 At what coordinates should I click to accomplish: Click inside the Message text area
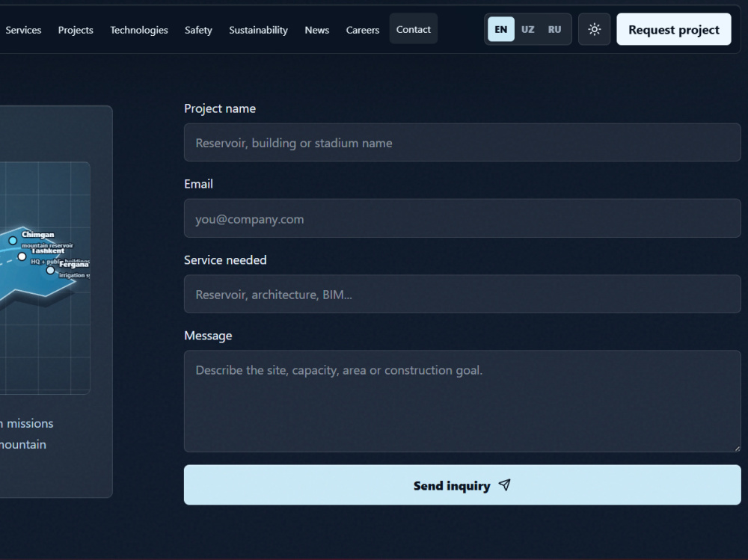[x=462, y=401]
